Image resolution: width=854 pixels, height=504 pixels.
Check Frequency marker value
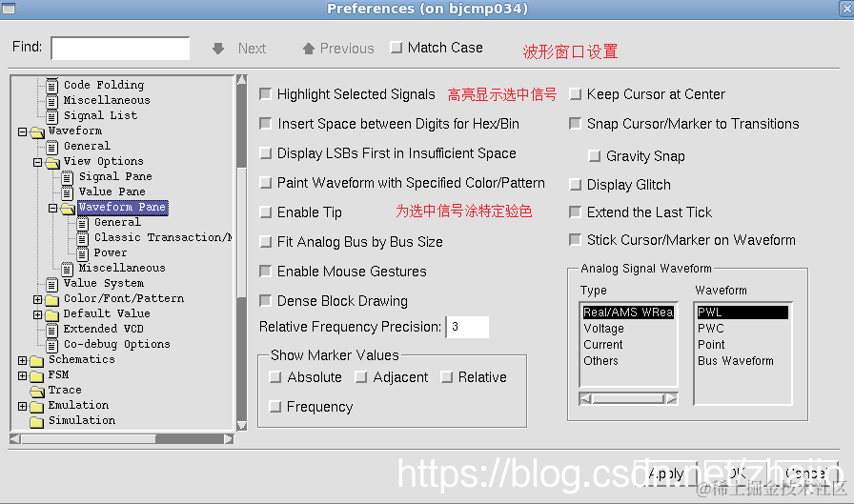point(275,407)
